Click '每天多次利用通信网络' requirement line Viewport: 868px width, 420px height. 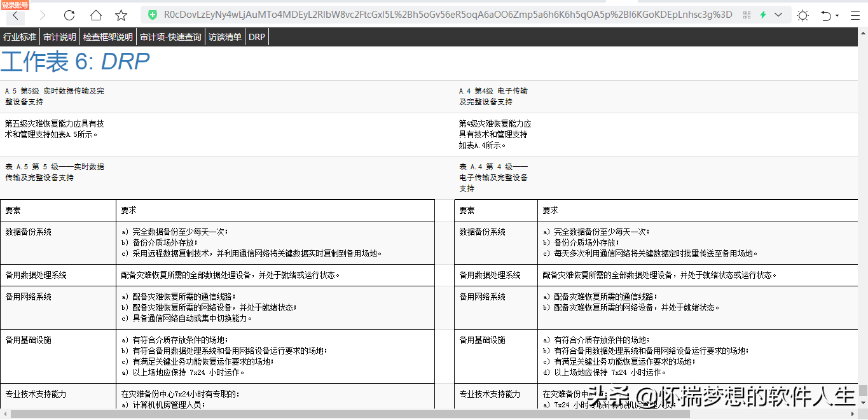pos(651,253)
